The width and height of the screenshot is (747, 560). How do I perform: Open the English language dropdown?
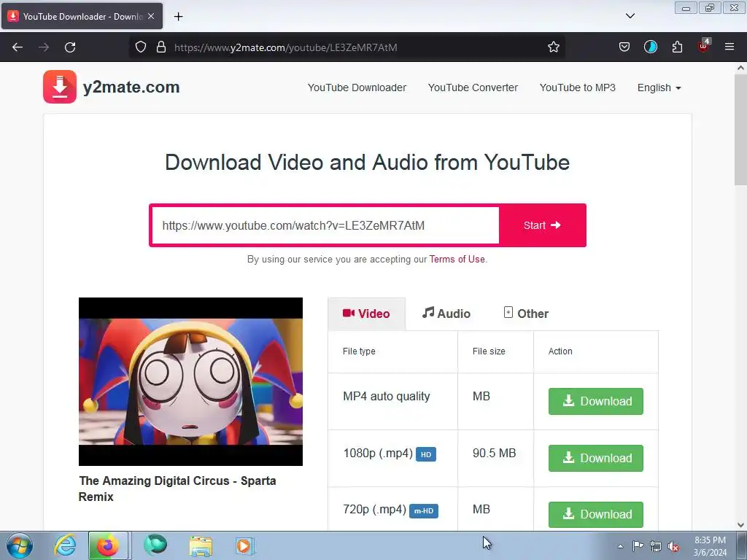pyautogui.click(x=659, y=87)
